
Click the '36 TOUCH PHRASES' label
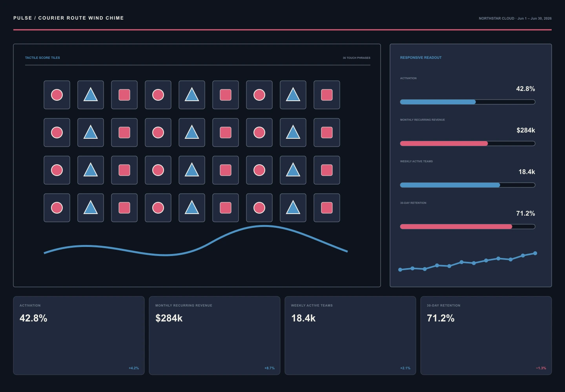(x=356, y=58)
